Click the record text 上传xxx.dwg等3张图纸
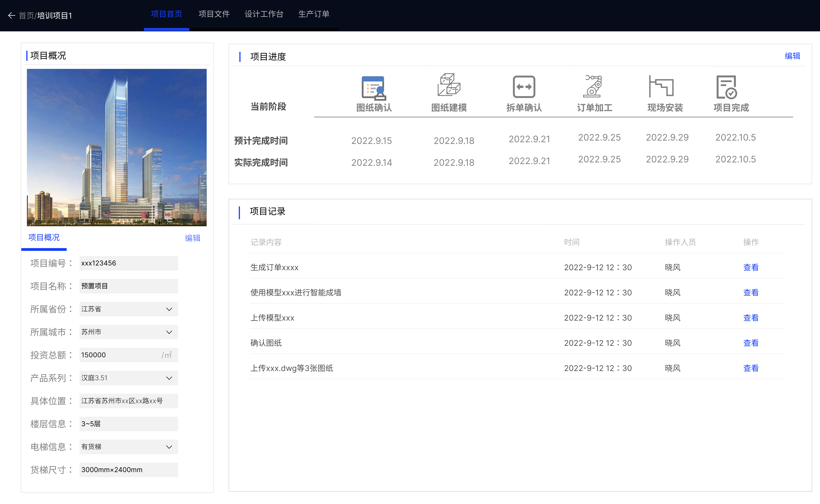820x504 pixels. (292, 368)
